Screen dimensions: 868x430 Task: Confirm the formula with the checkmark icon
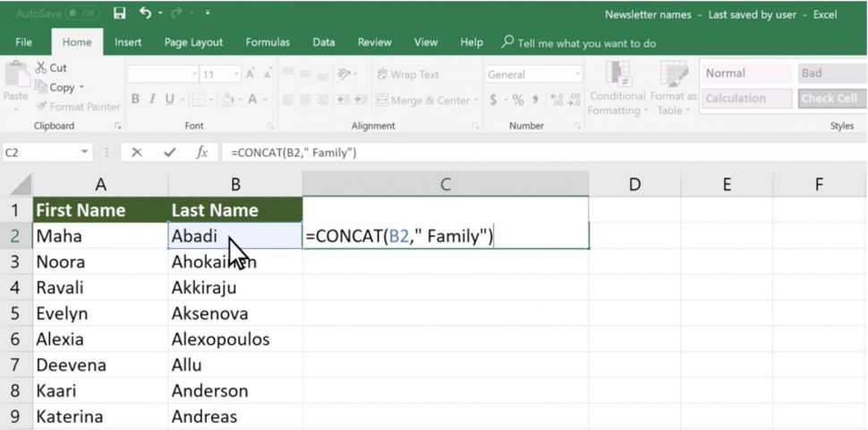pyautogui.click(x=170, y=152)
